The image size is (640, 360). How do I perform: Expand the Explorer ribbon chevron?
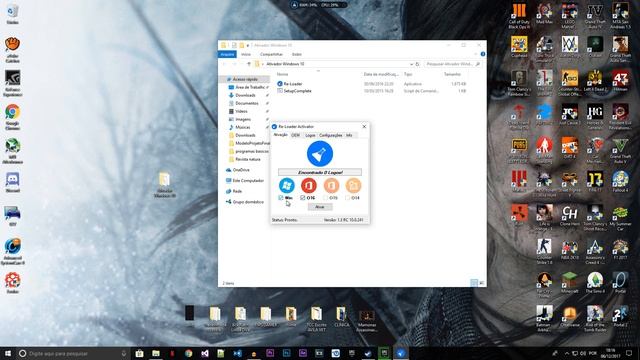pos(476,54)
